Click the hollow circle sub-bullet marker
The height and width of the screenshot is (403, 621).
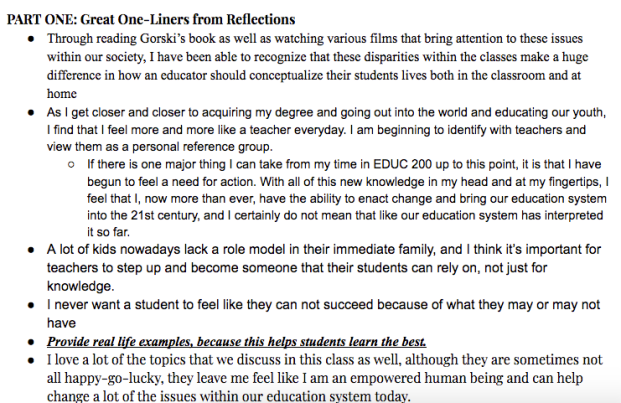pos(72,164)
